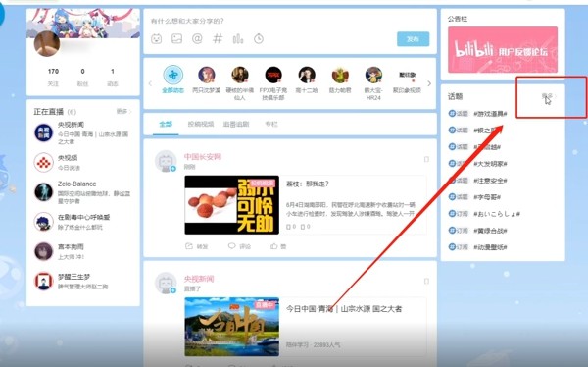Switch to the 投稿视频 tab

pos(201,124)
